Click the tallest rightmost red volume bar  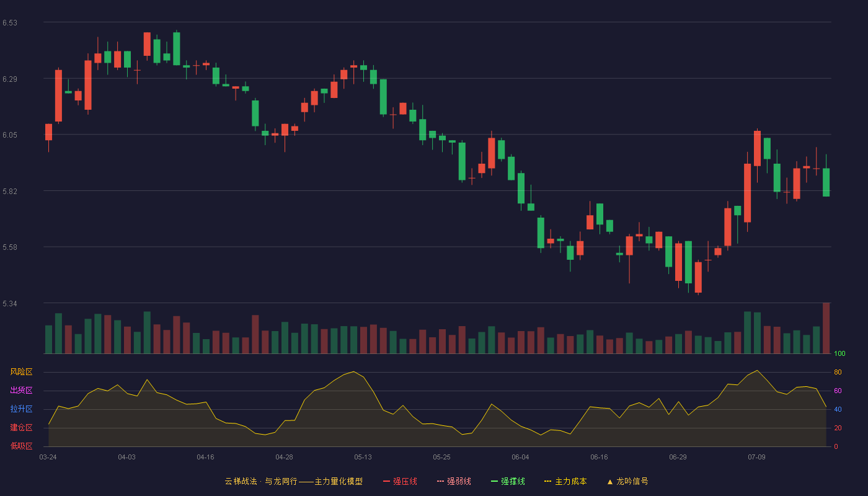[x=826, y=328]
